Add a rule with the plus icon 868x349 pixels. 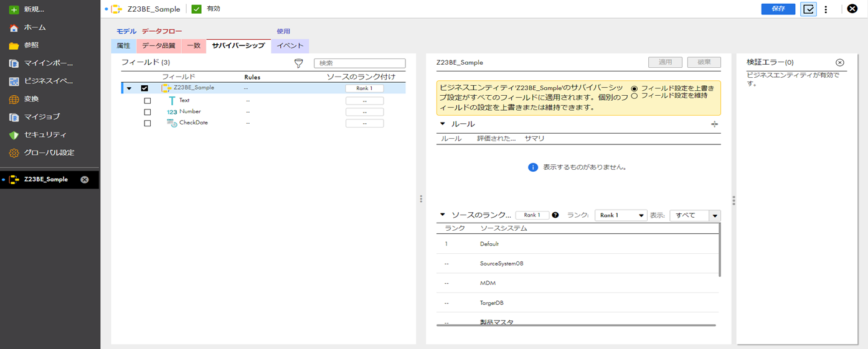pyautogui.click(x=714, y=124)
